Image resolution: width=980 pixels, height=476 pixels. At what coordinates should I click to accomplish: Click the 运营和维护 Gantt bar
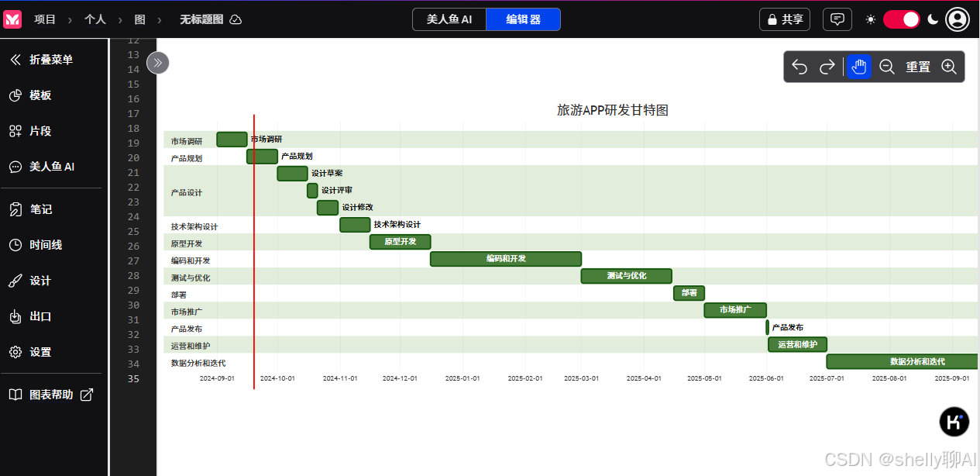(x=798, y=344)
